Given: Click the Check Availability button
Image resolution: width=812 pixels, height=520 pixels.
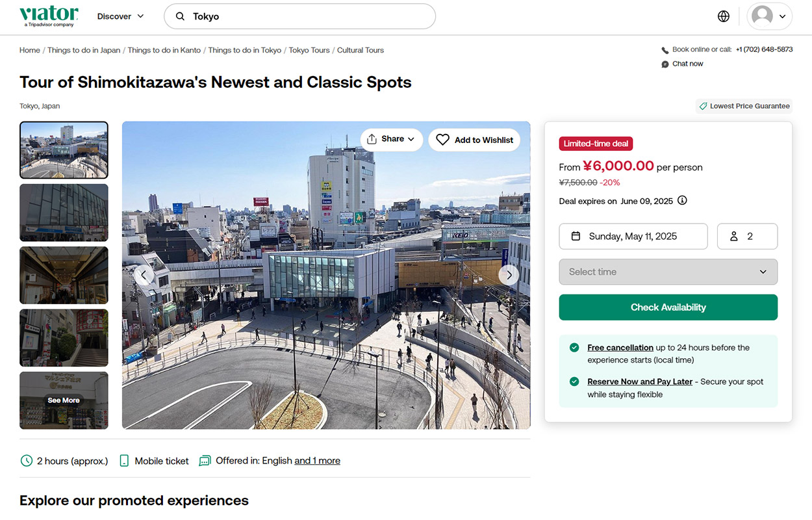Looking at the screenshot, I should click(x=668, y=307).
